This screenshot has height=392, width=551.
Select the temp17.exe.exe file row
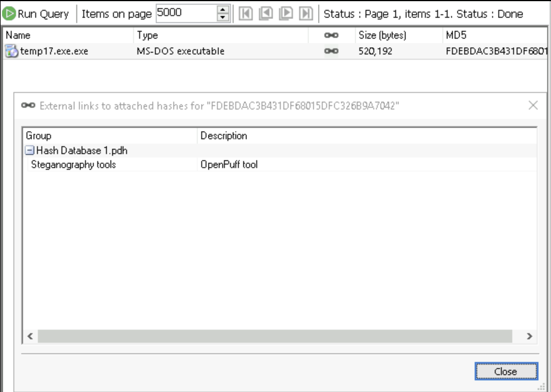(x=275, y=51)
